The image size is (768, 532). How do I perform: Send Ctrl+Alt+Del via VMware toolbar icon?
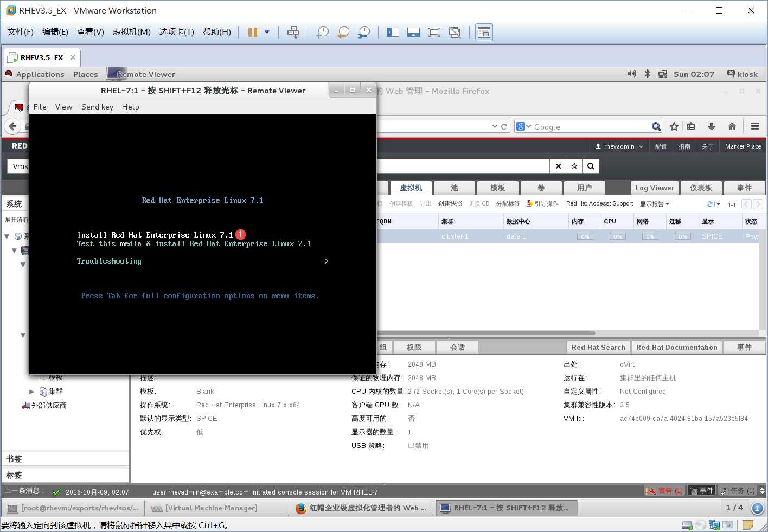(x=293, y=32)
